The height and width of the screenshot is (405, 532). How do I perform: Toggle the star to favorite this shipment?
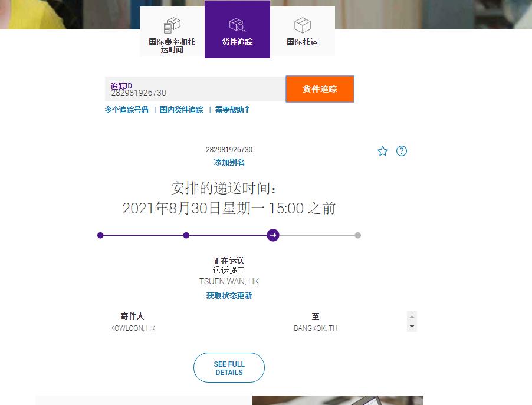tap(383, 151)
